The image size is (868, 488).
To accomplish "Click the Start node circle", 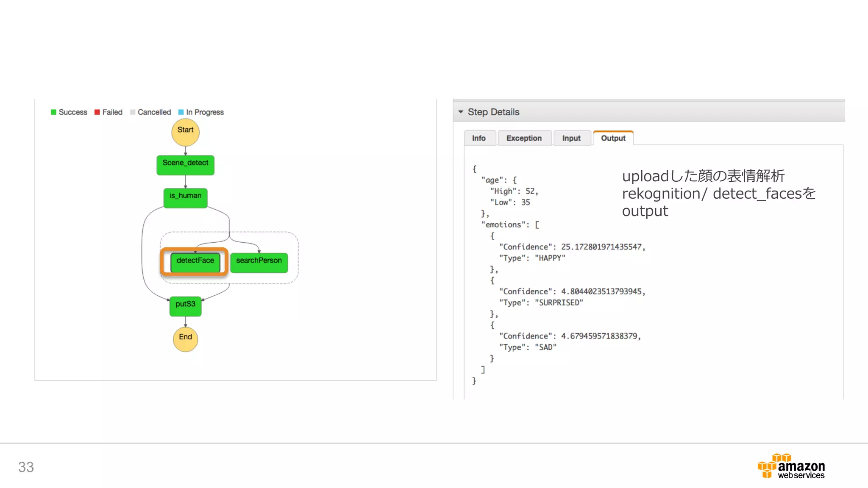I will coord(185,132).
